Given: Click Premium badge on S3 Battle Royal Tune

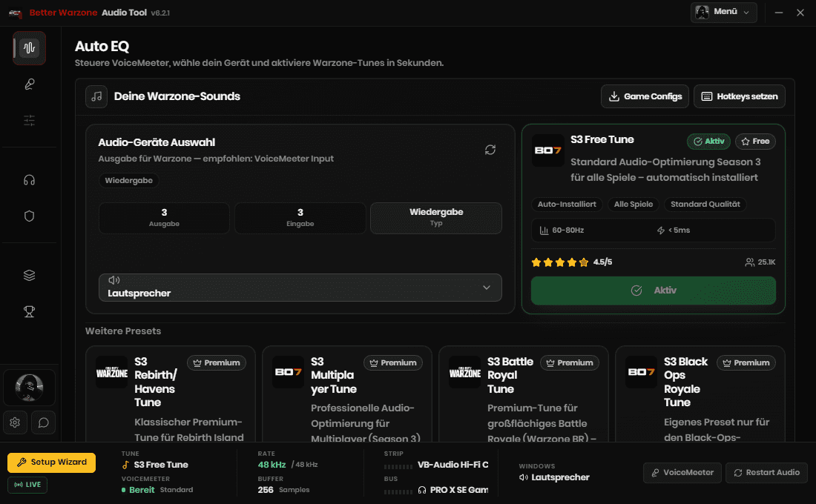Looking at the screenshot, I should click(569, 362).
